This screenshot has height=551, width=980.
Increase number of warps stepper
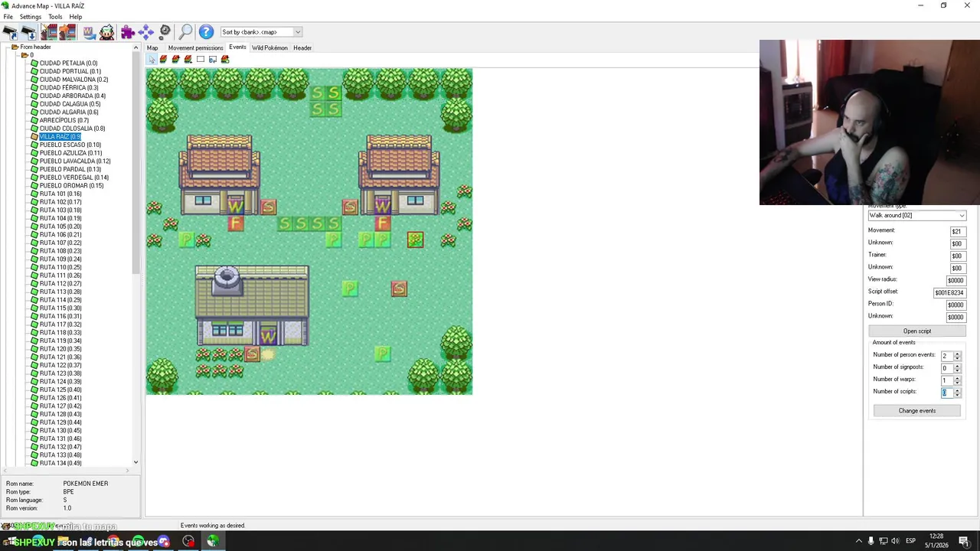tap(957, 378)
